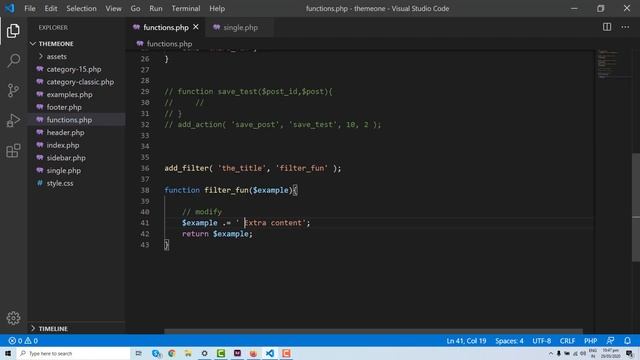
Task: Click the Windows Start button
Action: click(x=8, y=353)
